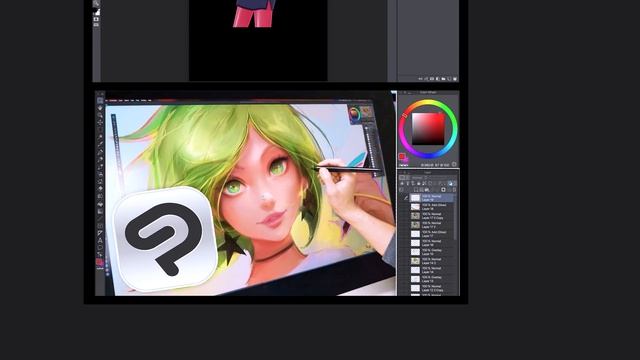Select the Layer 17 Add (Glow) row
The image size is (640, 360).
pos(431,234)
